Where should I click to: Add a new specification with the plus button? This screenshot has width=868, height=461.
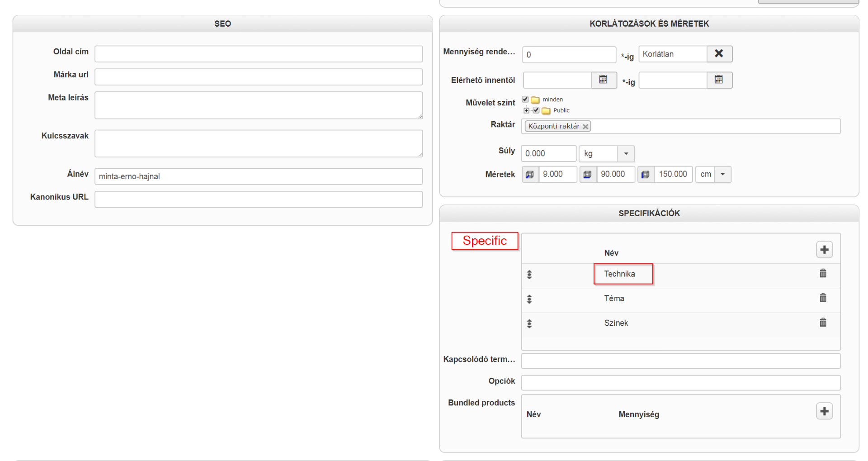pyautogui.click(x=825, y=249)
